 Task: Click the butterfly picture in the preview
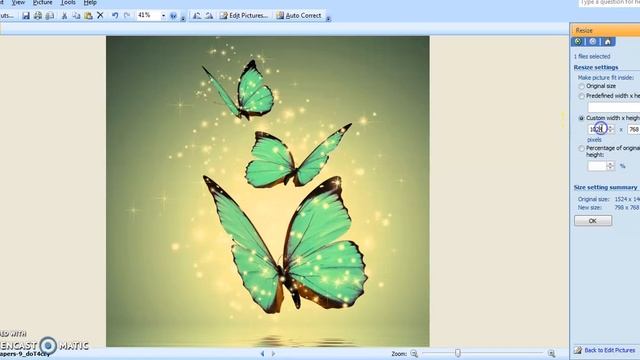268,191
